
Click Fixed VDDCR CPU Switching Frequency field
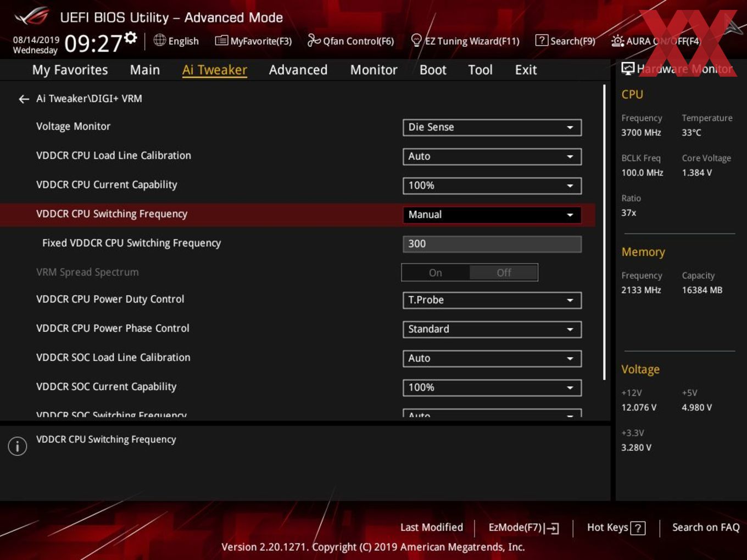pos(492,244)
